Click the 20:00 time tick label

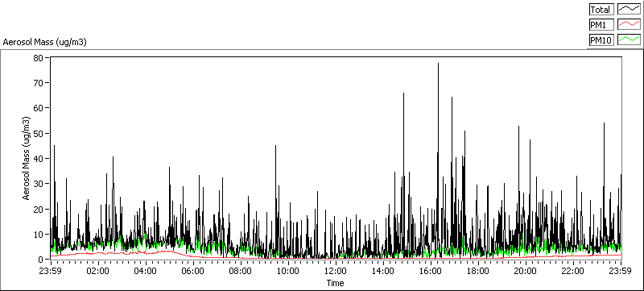(x=526, y=271)
